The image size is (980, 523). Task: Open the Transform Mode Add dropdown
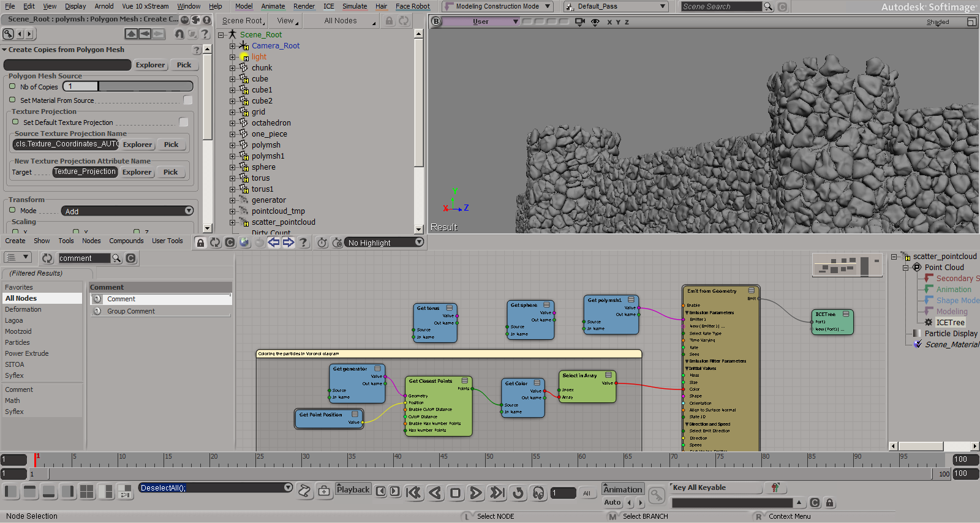point(127,211)
